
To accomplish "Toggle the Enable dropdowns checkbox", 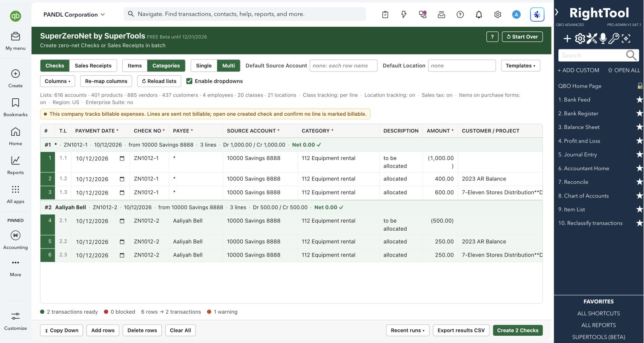I will [190, 81].
